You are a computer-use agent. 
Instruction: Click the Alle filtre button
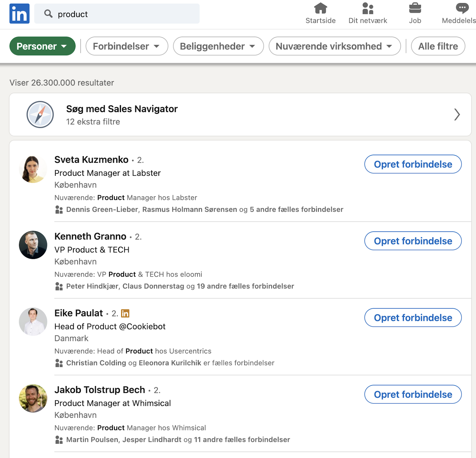438,46
